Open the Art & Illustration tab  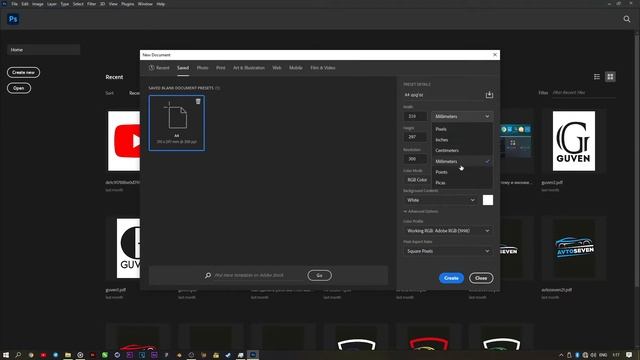(x=249, y=68)
